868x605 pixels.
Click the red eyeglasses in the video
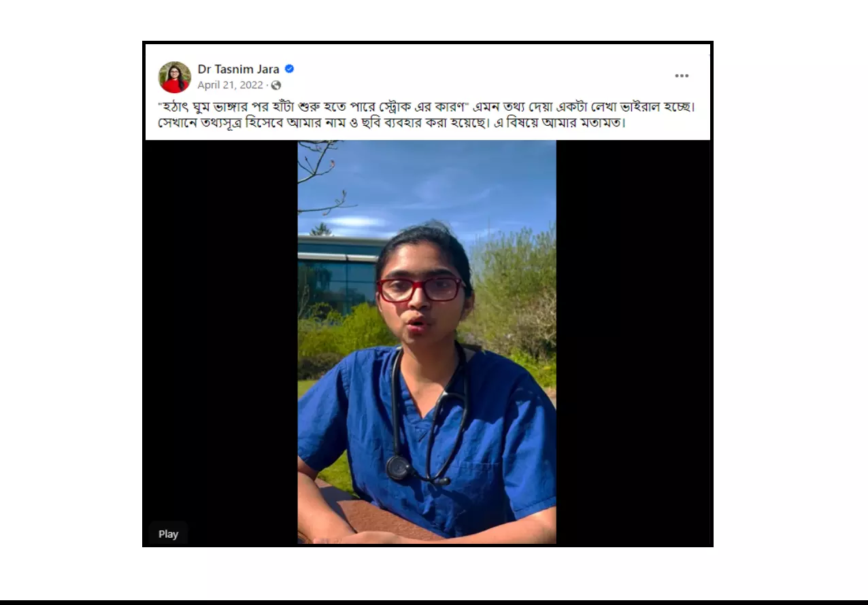(x=420, y=289)
